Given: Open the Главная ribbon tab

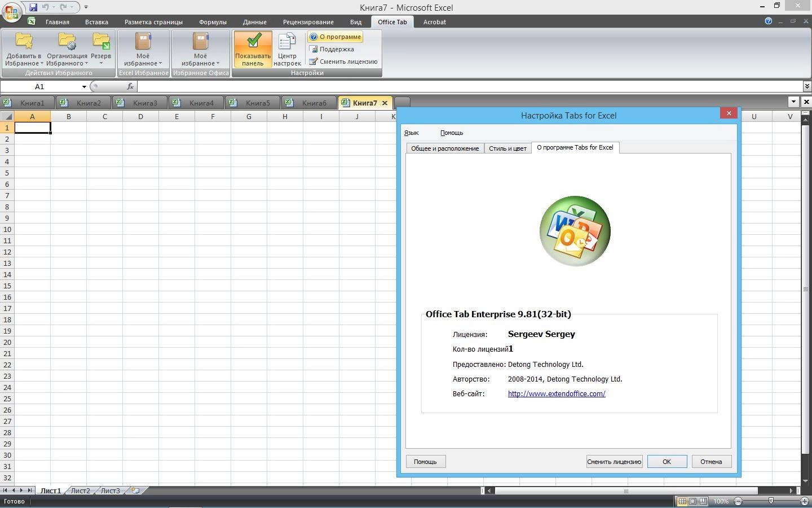Looking at the screenshot, I should click(58, 22).
